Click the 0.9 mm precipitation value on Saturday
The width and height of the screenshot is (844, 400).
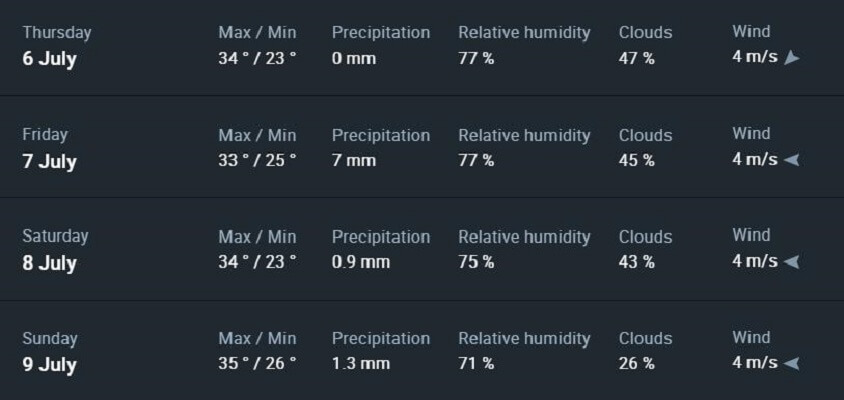pos(361,262)
